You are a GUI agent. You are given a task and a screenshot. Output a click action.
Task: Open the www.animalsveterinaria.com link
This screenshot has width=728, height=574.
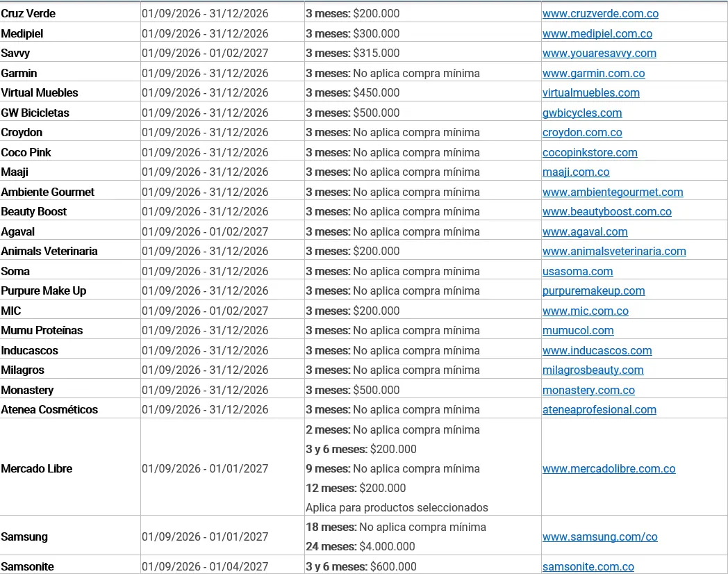pyautogui.click(x=614, y=251)
